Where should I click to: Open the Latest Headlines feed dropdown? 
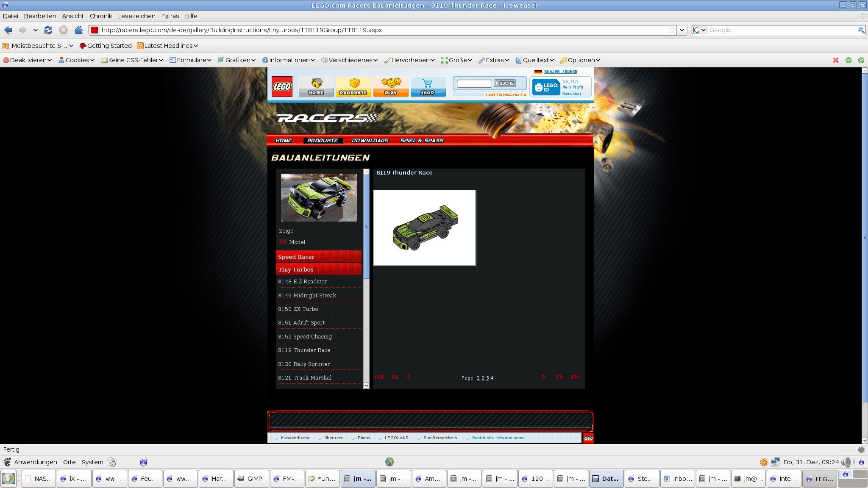(167, 46)
